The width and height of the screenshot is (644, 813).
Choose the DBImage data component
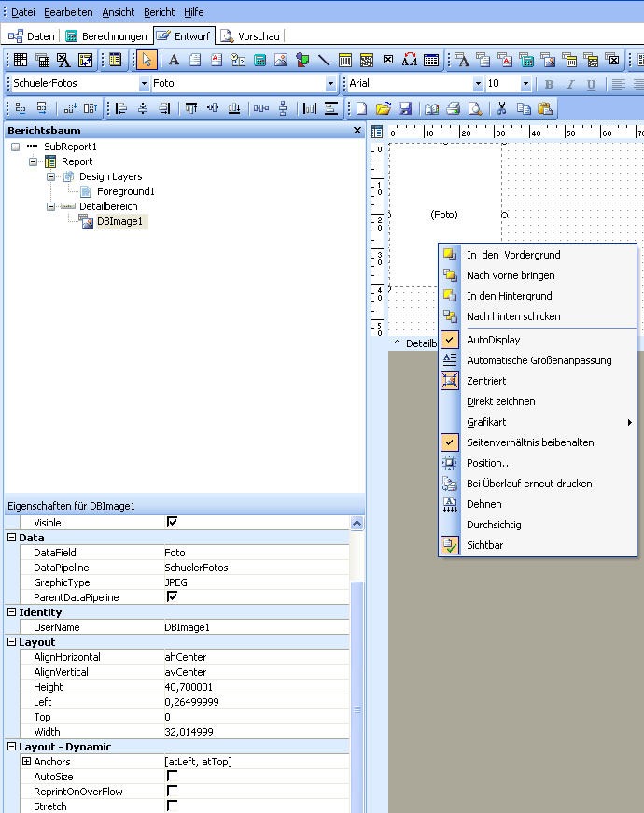tap(548, 60)
